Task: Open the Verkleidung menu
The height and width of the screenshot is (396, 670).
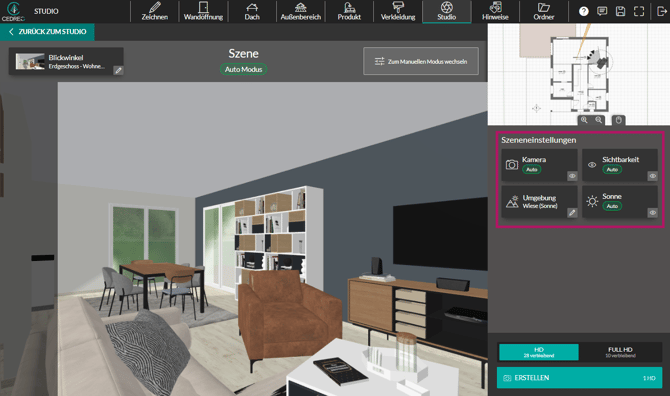Action: 398,12
